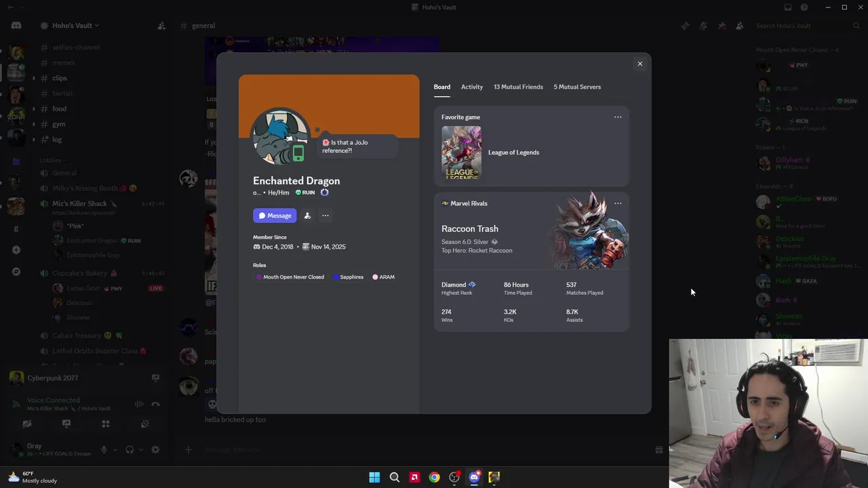
Task: Open the Discord inbox icon
Action: pyautogui.click(x=788, y=7)
